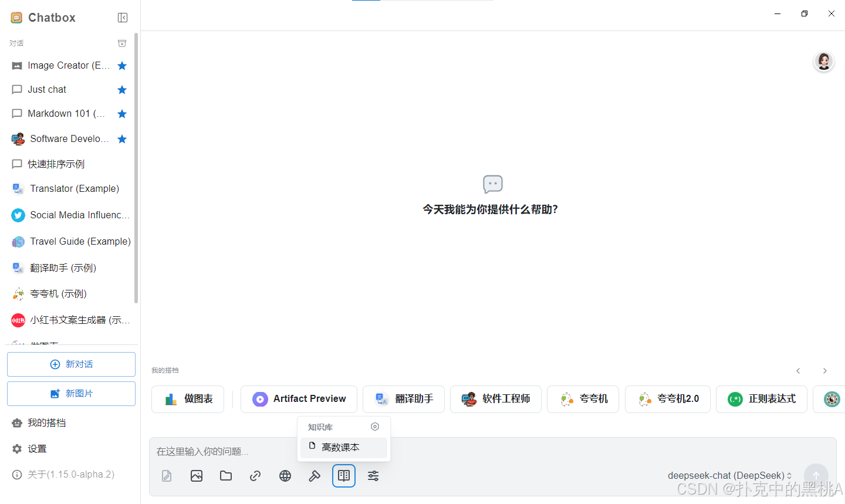
Task: Select the 夸夸机2.0 copilot card
Action: pos(668,399)
